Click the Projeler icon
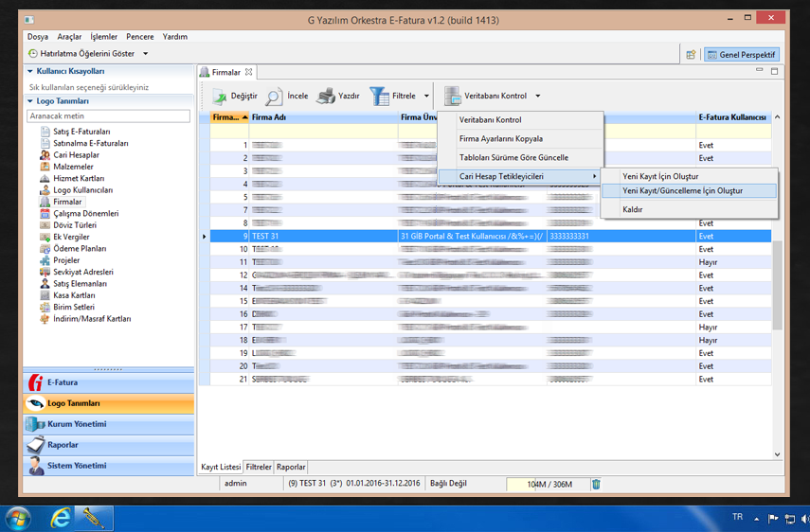The image size is (810, 532). 45,260
